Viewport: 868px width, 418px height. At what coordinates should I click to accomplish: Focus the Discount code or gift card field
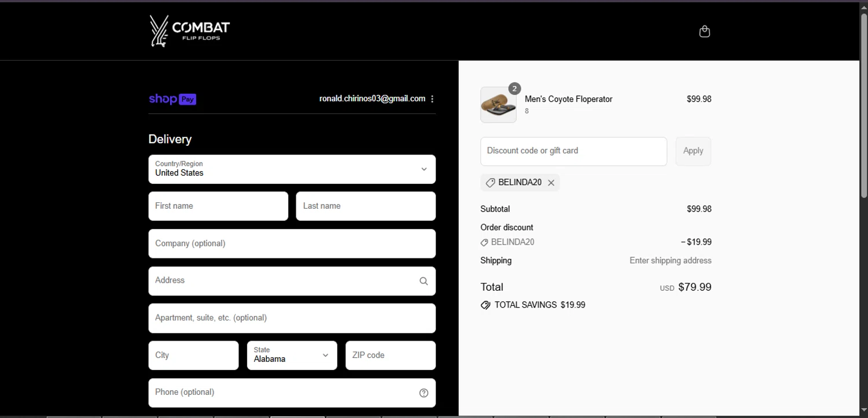click(573, 151)
